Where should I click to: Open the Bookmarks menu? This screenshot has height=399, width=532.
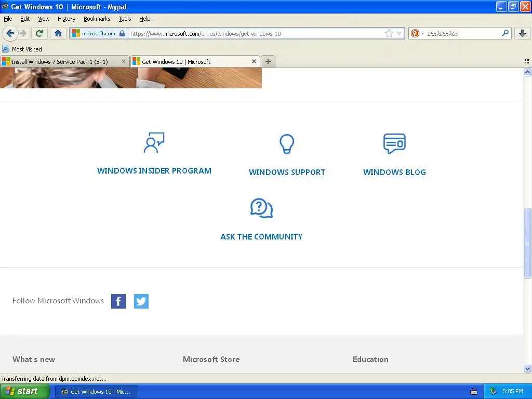tap(97, 19)
